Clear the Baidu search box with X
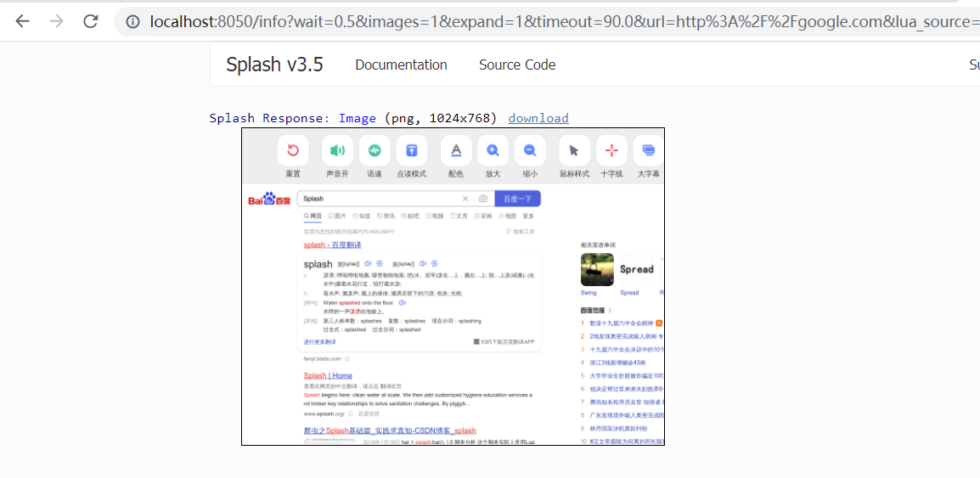The image size is (980, 478). 465,199
